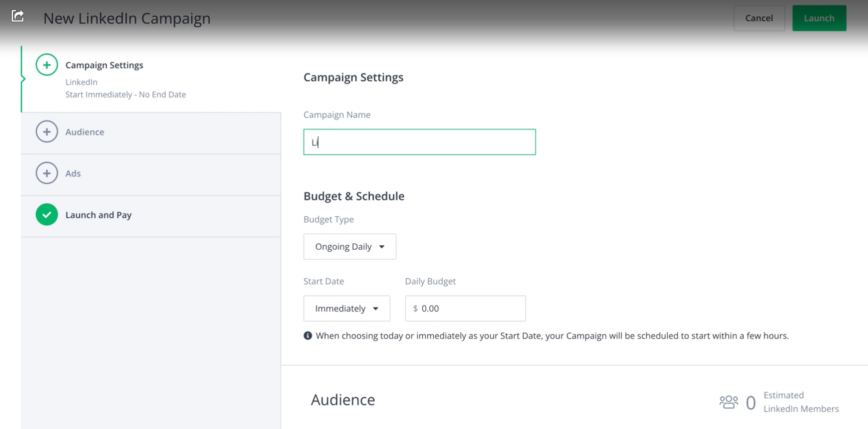Click the plus icon next to Campaign Settings
This screenshot has width=868, height=429.
tap(47, 65)
